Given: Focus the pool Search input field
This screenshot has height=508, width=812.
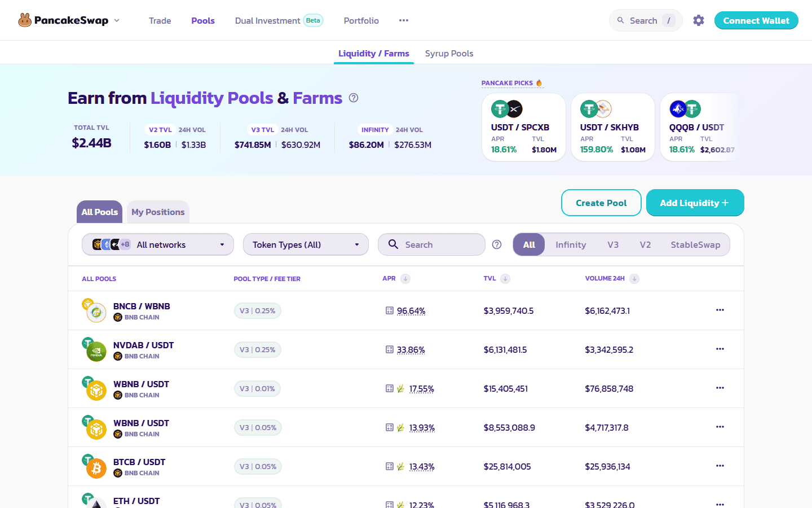Looking at the screenshot, I should pos(431,244).
